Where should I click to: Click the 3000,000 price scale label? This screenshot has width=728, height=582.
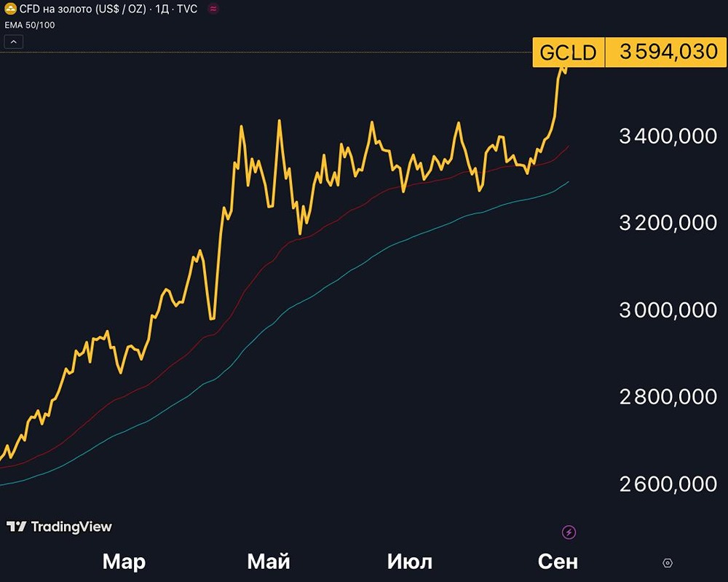pos(668,310)
